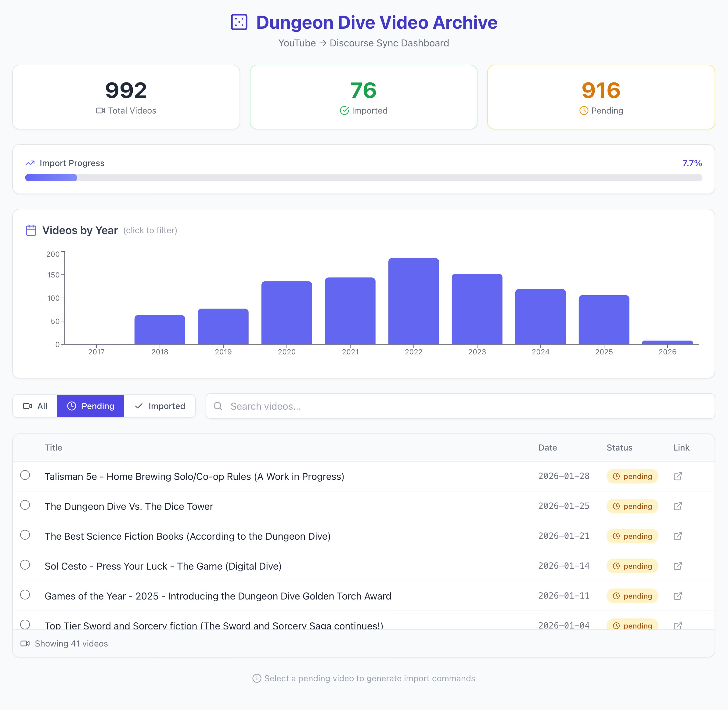Select radio button for Sol Cesto video

(25, 565)
